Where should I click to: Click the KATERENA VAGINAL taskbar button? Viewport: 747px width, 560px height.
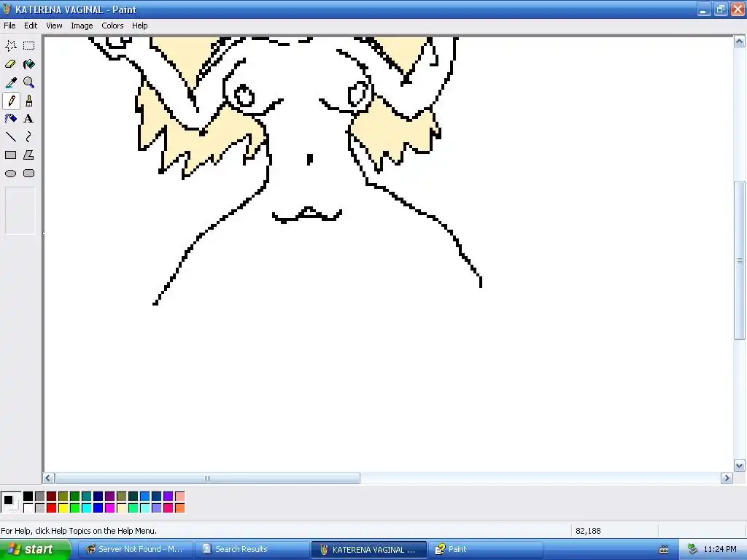368,549
